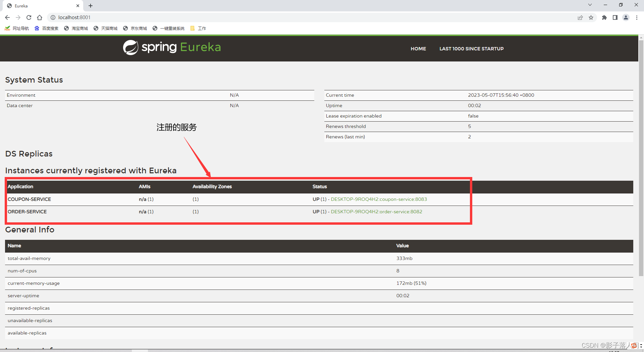Open the extensions puzzle icon
The width and height of the screenshot is (644, 352).
click(x=604, y=17)
